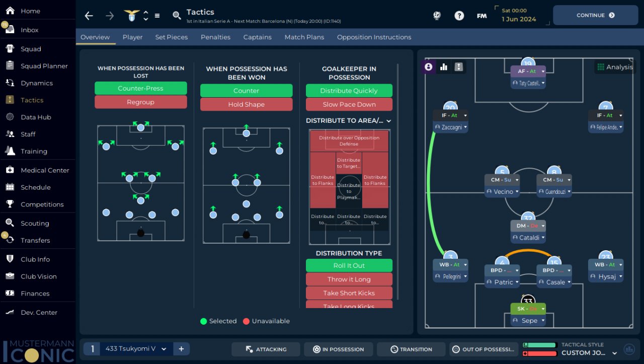Open the In Possession instructions button
The width and height of the screenshot is (644, 364).
coord(338,349)
